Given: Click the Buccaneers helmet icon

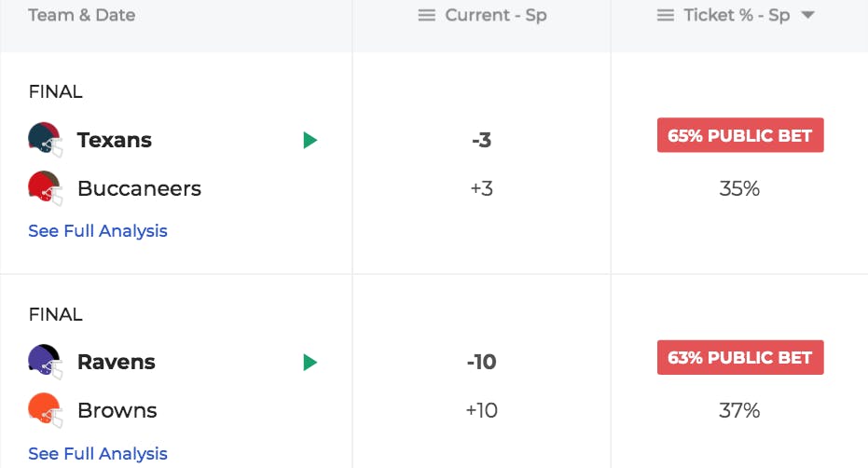Looking at the screenshot, I should [45, 188].
